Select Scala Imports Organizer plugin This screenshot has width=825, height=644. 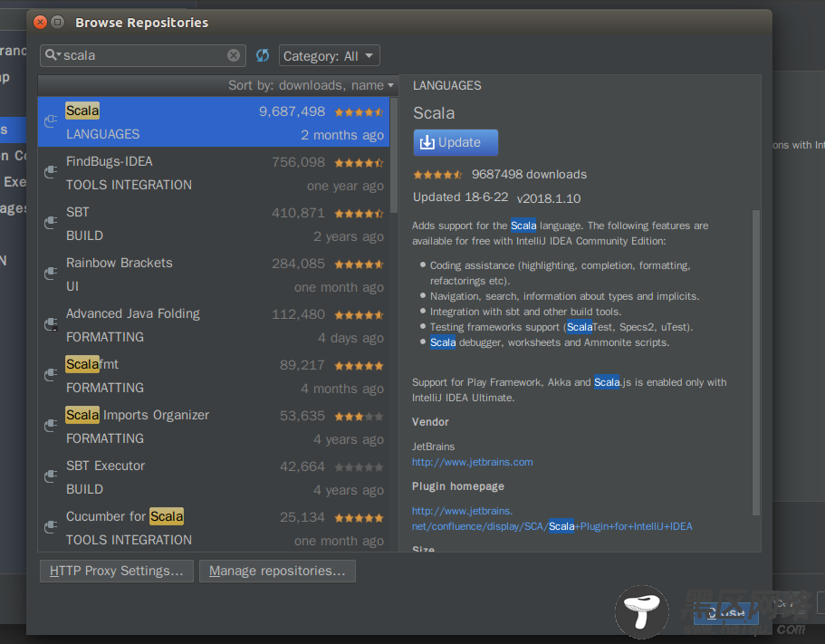214,426
